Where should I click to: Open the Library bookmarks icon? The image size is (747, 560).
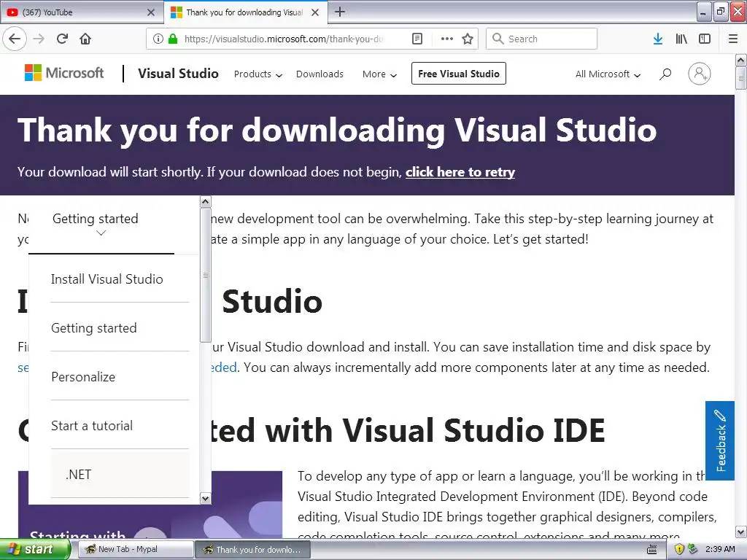click(681, 39)
